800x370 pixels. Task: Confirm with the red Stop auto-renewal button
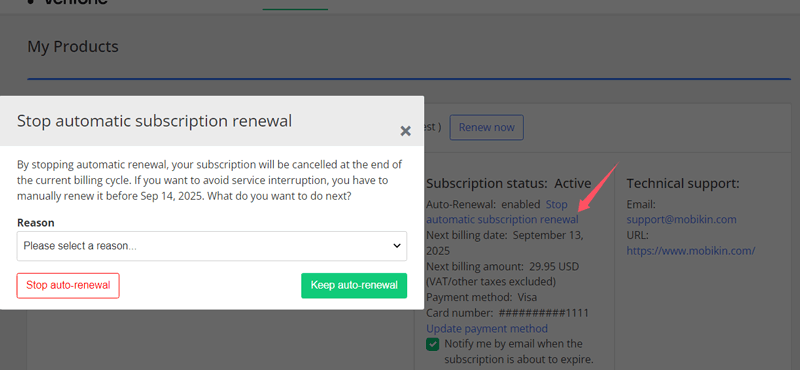[68, 285]
